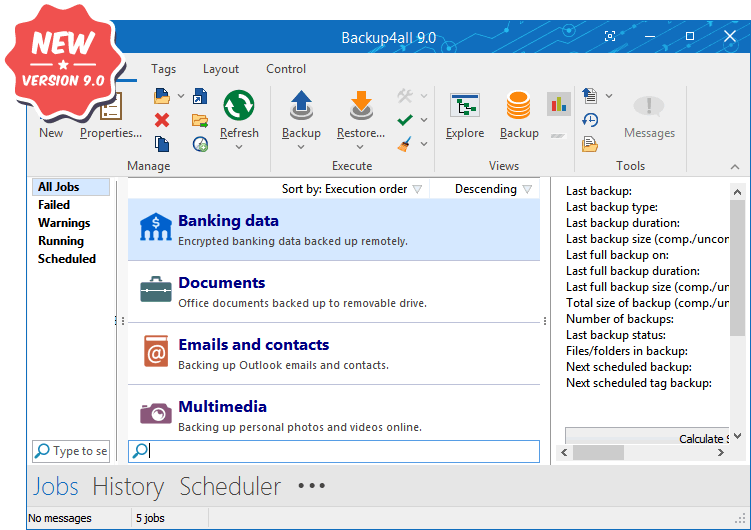Expand the Refresh dropdown arrow

239,147
